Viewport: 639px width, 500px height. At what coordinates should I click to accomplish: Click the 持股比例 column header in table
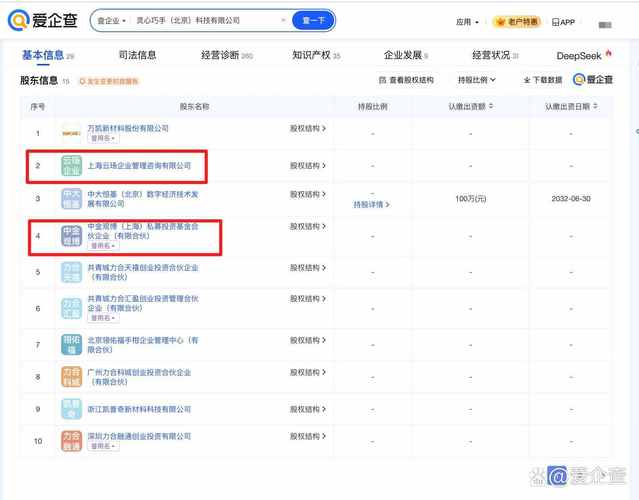pyautogui.click(x=372, y=106)
